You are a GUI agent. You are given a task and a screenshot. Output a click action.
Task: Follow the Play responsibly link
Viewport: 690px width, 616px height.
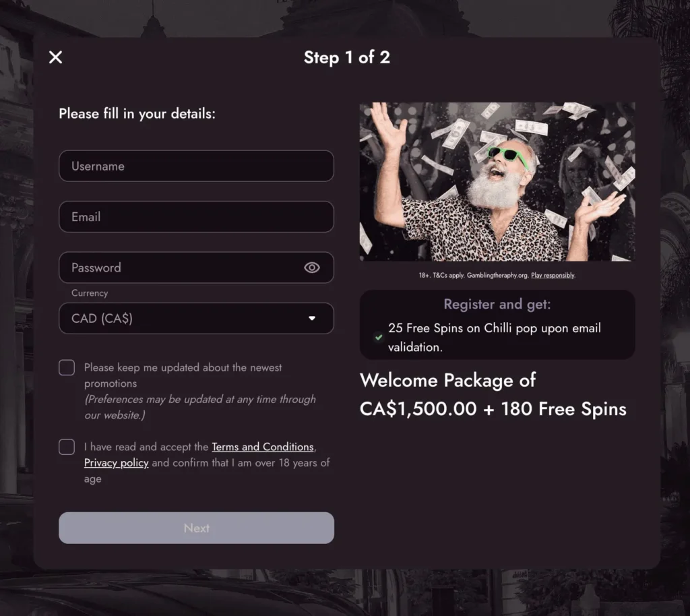[553, 276]
